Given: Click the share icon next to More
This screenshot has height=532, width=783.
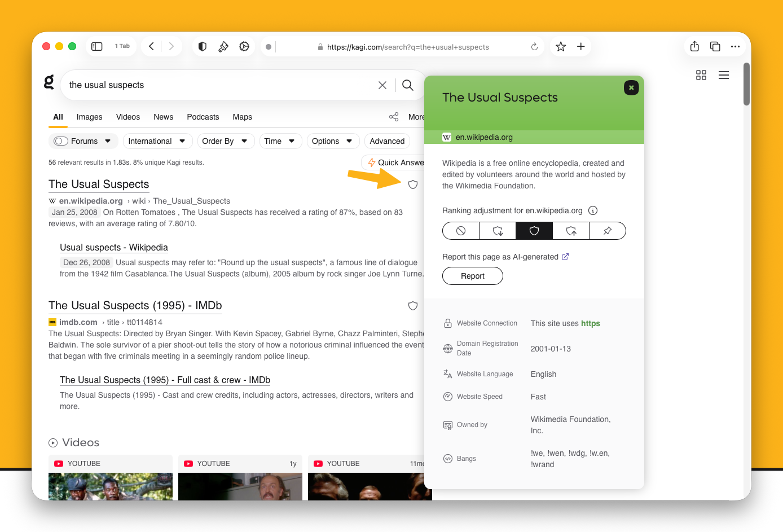Looking at the screenshot, I should 394,117.
